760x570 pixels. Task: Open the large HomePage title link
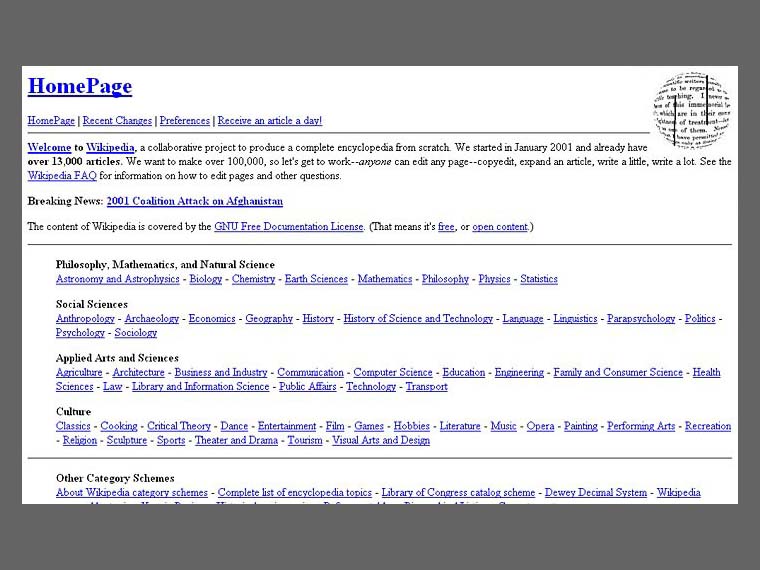pos(80,86)
